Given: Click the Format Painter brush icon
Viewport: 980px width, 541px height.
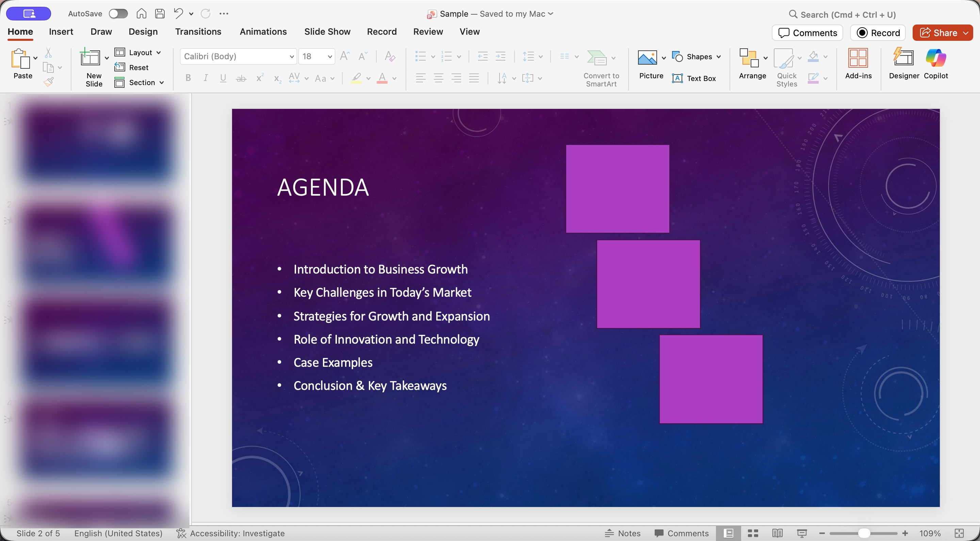Looking at the screenshot, I should (48, 82).
